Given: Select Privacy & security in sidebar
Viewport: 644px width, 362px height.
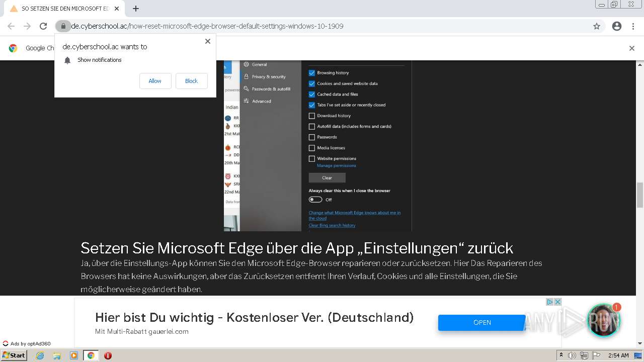Looking at the screenshot, I should click(x=265, y=77).
